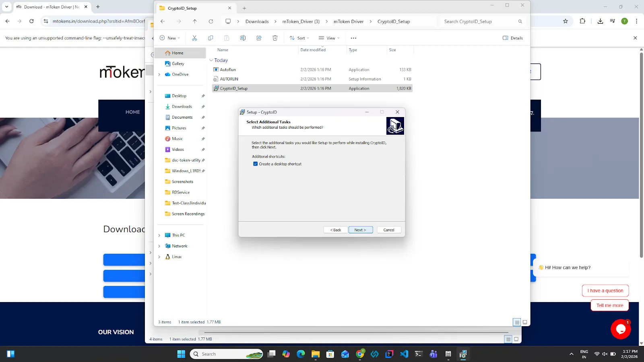Add a new Explorer tab
The width and height of the screenshot is (644, 362).
click(x=244, y=8)
